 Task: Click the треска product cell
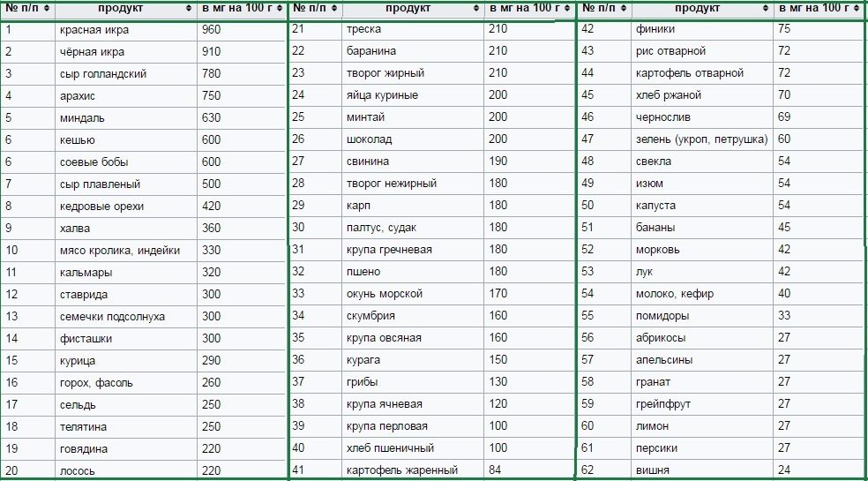tap(413, 29)
